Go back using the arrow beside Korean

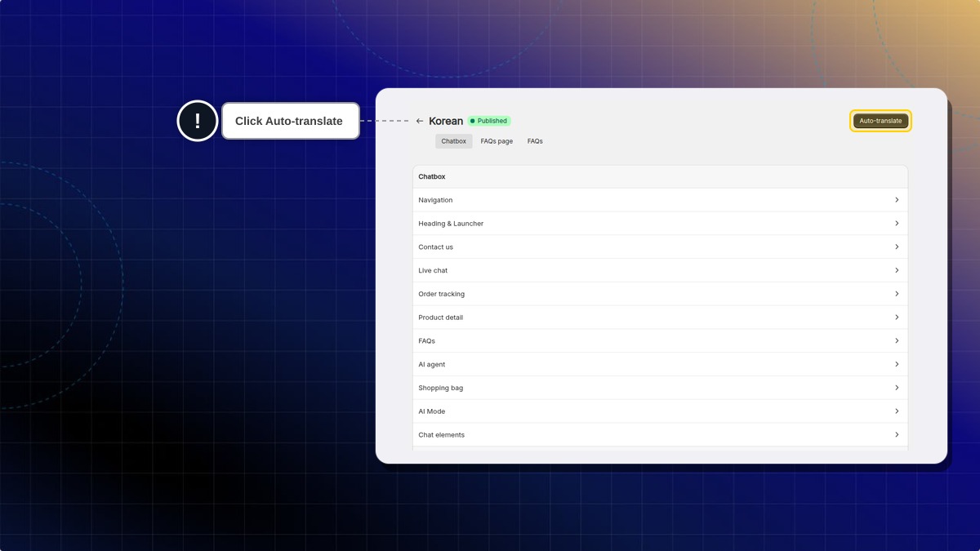pyautogui.click(x=420, y=121)
